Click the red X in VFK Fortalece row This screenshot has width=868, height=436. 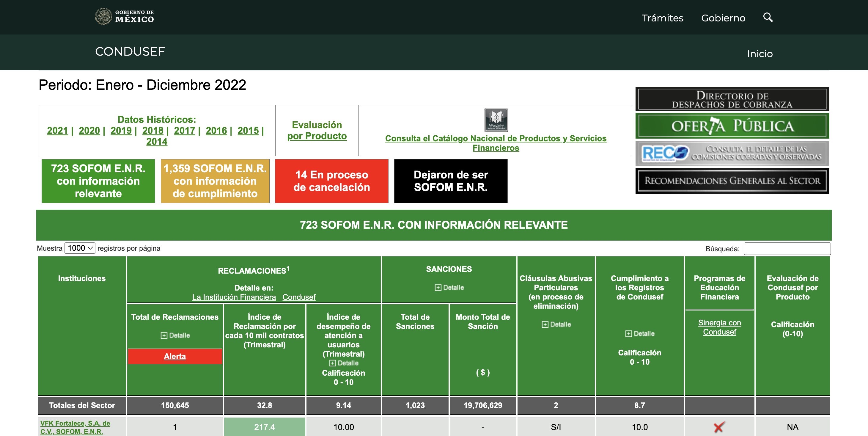719,427
